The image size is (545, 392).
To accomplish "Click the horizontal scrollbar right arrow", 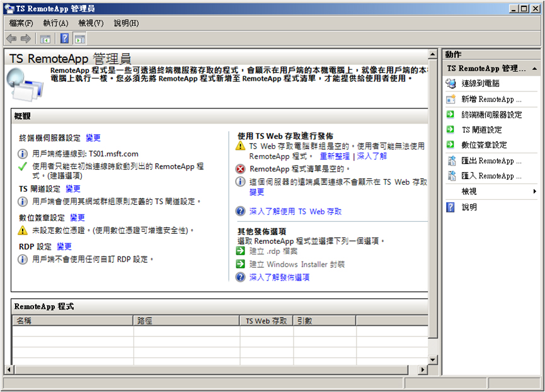I will click(423, 370).
